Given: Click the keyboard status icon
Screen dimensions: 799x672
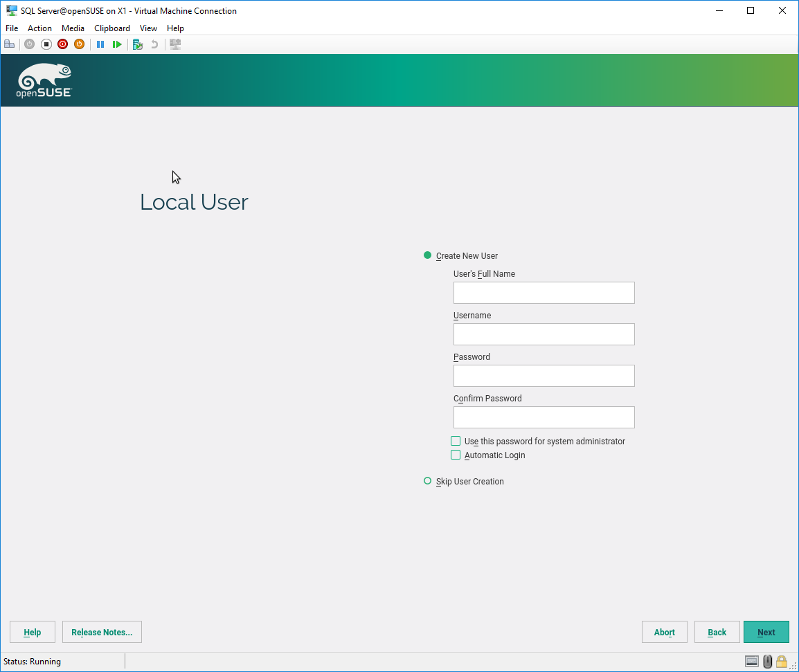Looking at the screenshot, I should pos(752,662).
